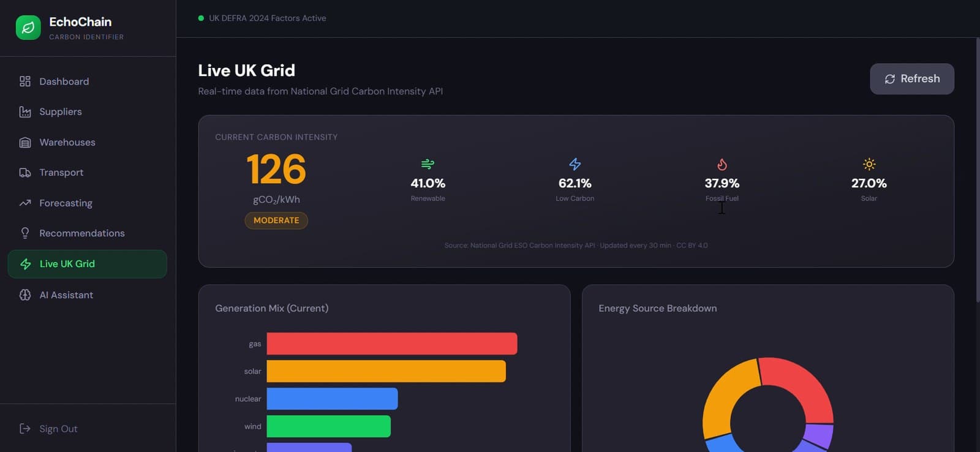Click the green status dot beside DEFRA
The height and width of the screenshot is (452, 980).
click(x=201, y=18)
